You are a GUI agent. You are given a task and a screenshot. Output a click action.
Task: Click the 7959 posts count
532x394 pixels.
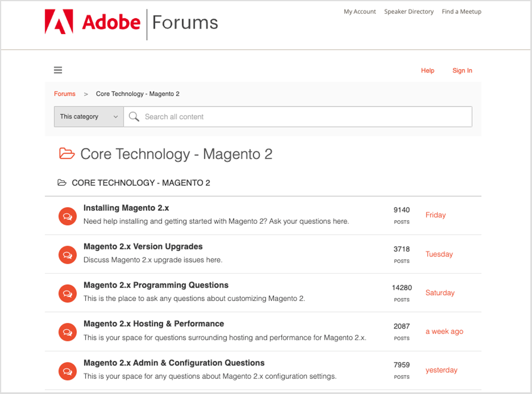[x=402, y=365]
